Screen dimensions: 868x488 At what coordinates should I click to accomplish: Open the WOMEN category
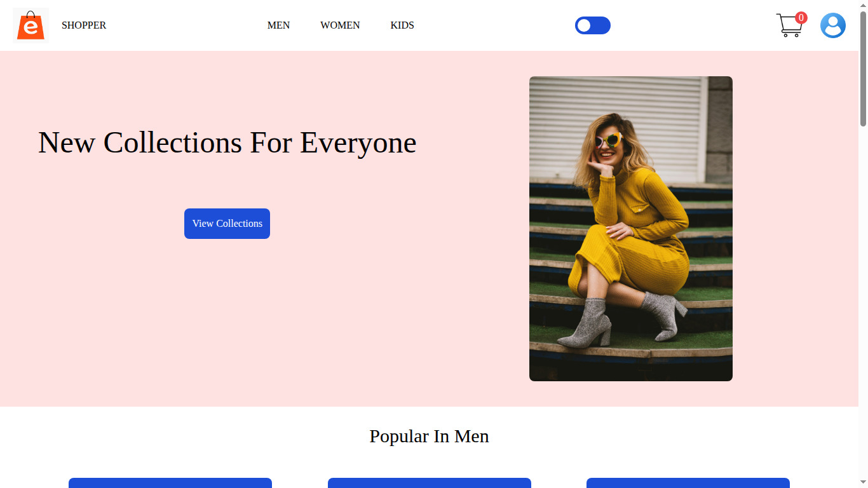point(340,25)
